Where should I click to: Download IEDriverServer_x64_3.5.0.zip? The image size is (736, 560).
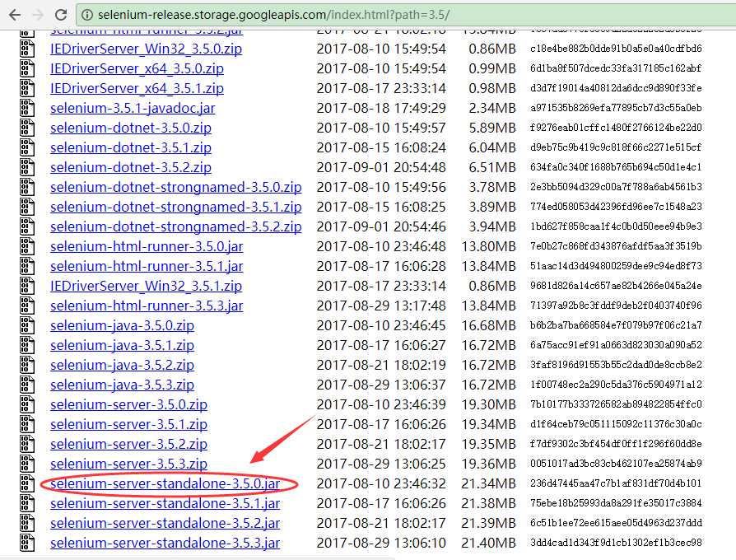(x=137, y=68)
